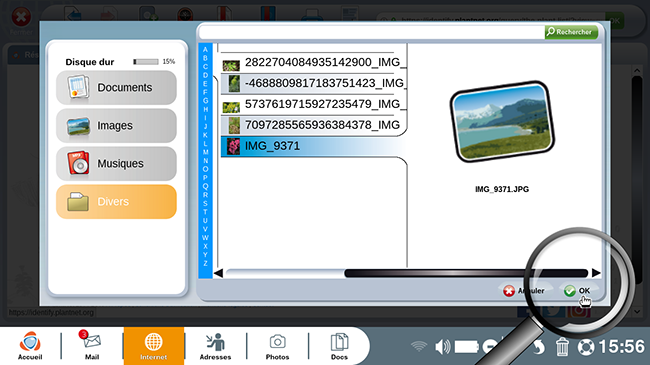The height and width of the screenshot is (365, 650).
Task: Go to Accueil home screen
Action: pos(30,346)
